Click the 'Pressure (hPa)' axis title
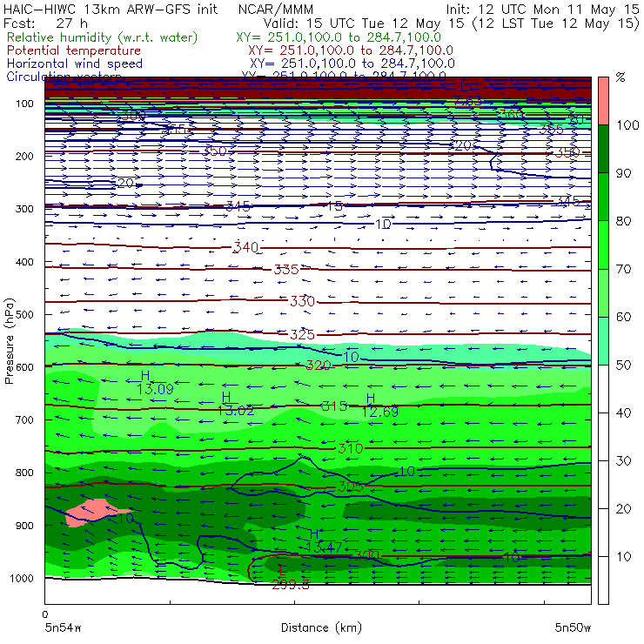This screenshot has height=644, width=644. tap(10, 341)
